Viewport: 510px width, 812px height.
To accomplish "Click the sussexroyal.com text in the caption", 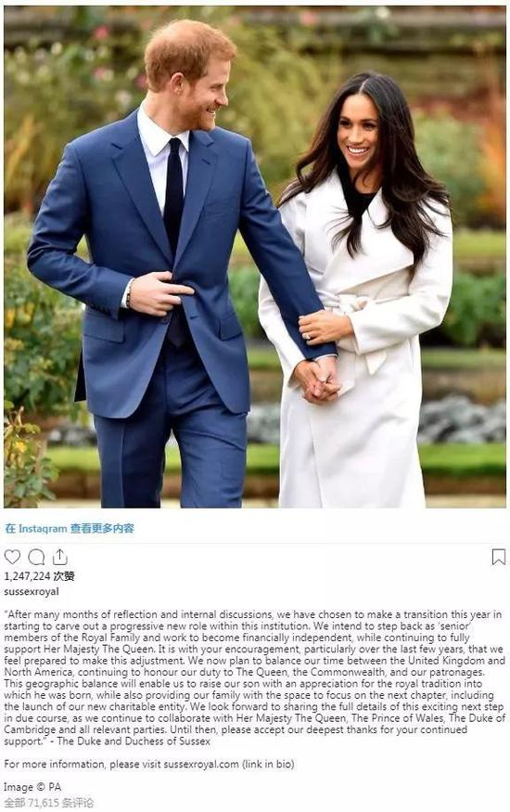I will 201,764.
